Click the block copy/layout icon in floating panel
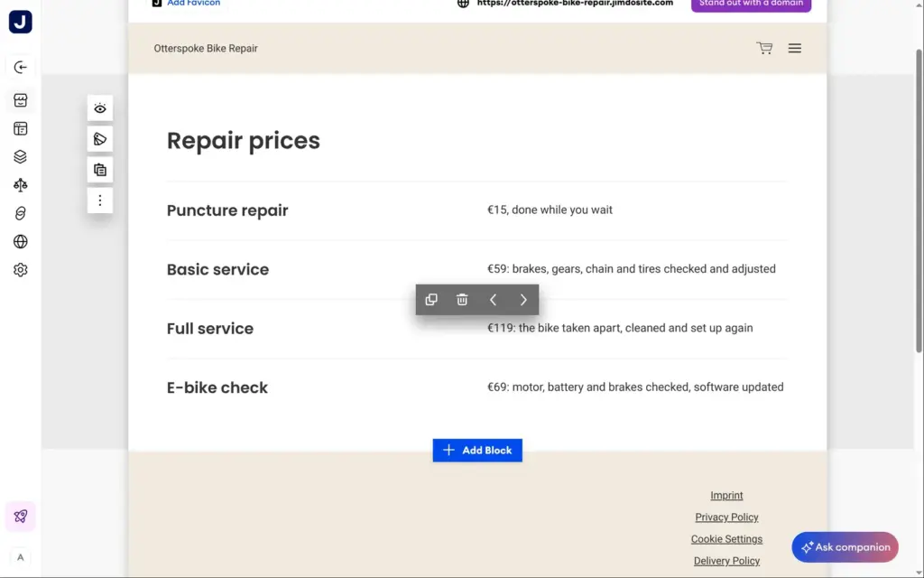 click(x=100, y=170)
